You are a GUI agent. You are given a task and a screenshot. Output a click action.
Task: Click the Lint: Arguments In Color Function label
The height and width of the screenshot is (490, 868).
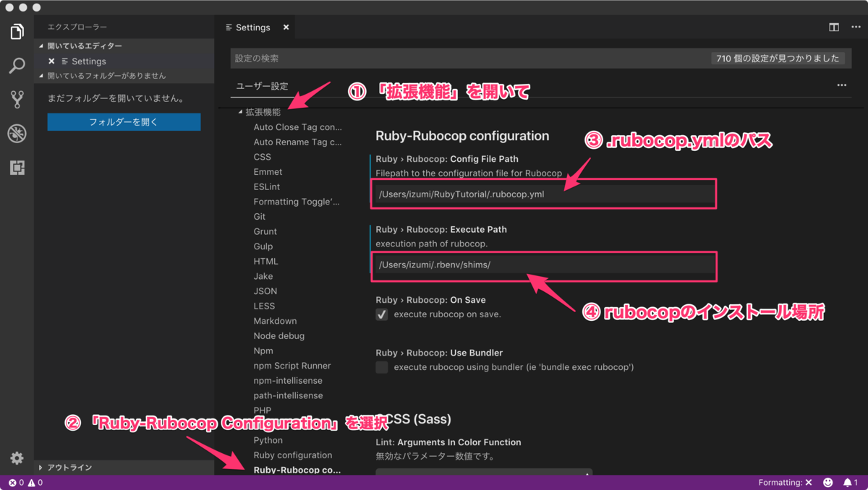[x=448, y=442]
